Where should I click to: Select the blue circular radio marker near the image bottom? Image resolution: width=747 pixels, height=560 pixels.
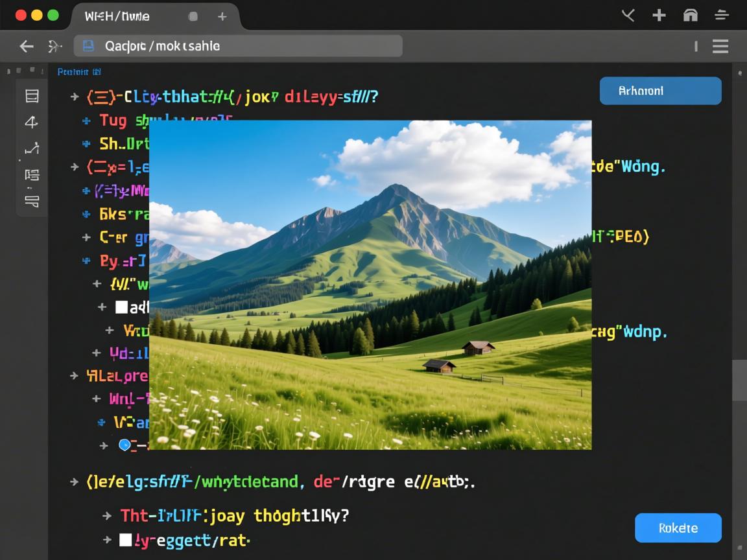[124, 445]
